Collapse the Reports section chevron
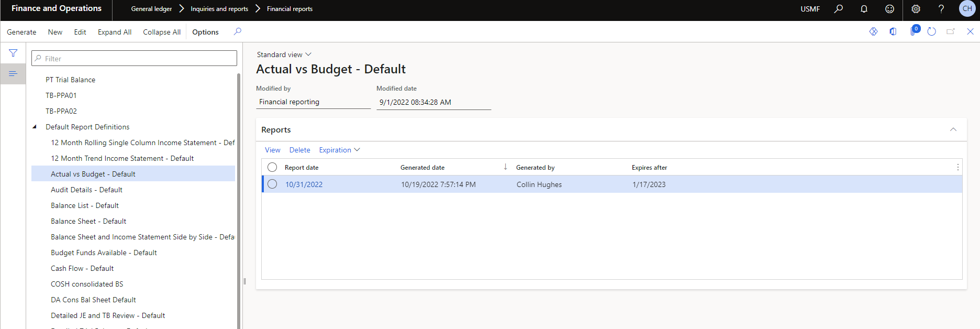 953,129
